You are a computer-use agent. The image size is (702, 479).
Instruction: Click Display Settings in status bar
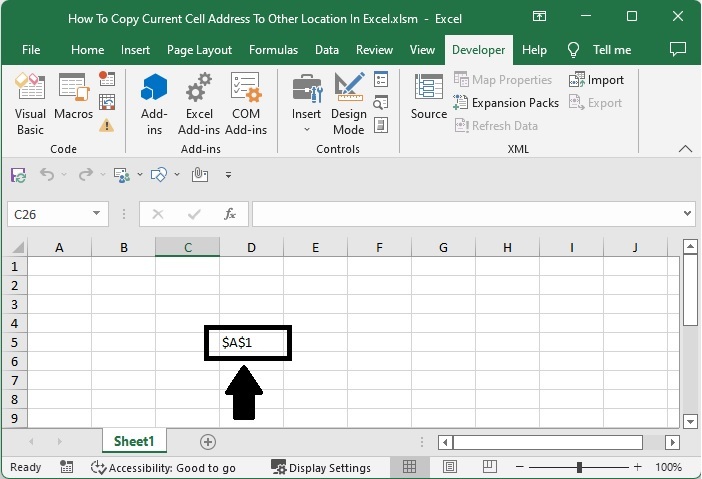tap(321, 467)
